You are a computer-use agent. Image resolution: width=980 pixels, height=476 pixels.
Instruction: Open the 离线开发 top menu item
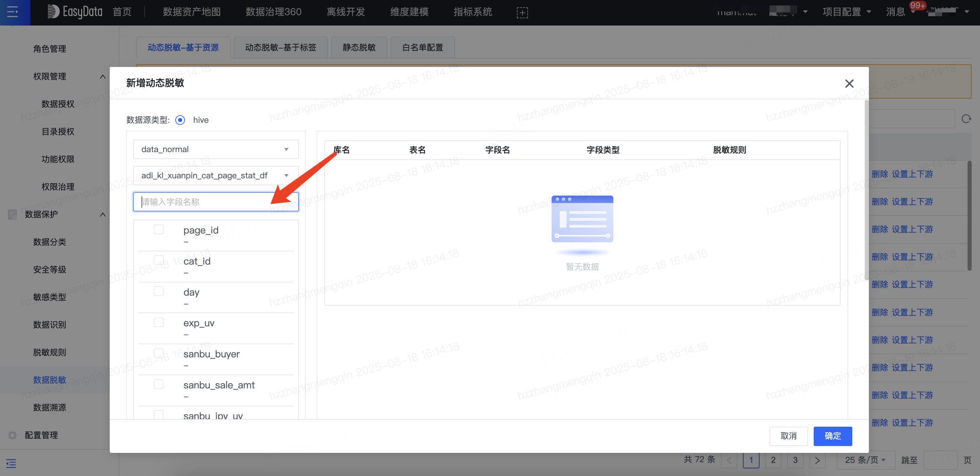click(345, 12)
